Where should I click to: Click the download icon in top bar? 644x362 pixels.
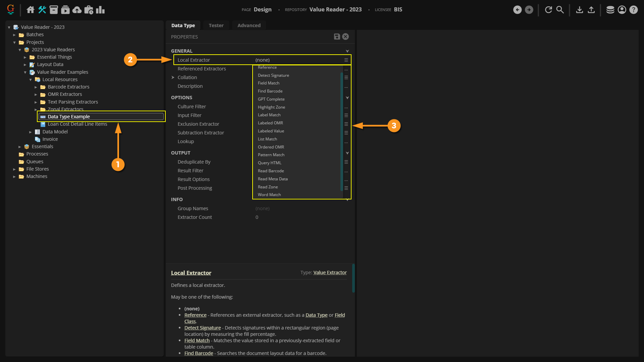(x=579, y=10)
